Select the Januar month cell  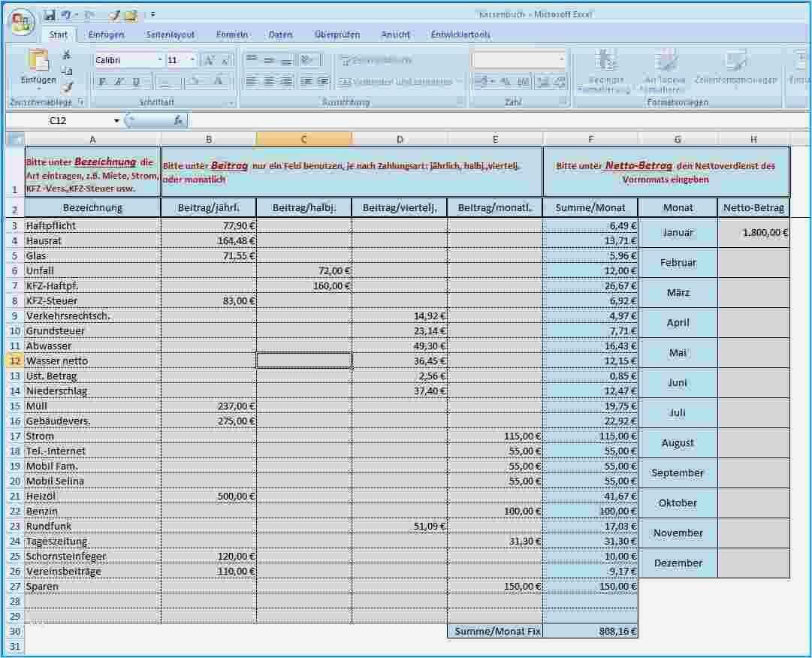[678, 232]
